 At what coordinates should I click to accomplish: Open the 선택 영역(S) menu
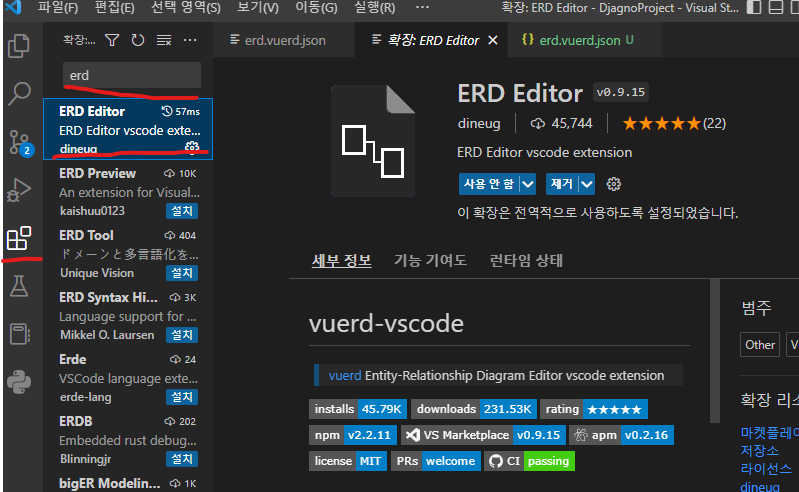pyautogui.click(x=186, y=8)
